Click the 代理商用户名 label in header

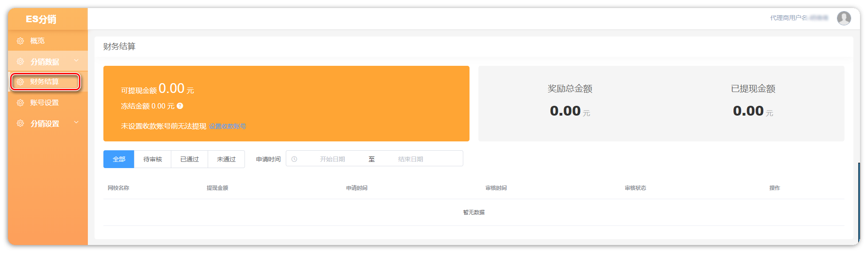789,18
